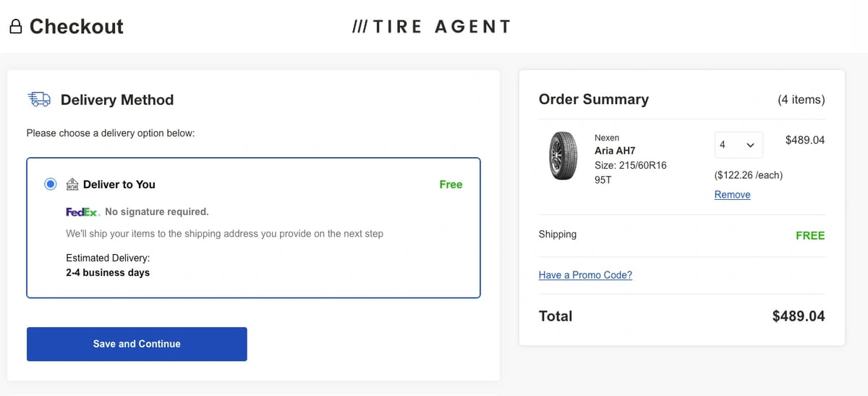Click the delivery truck icon
The height and width of the screenshot is (396, 868).
tap(39, 99)
